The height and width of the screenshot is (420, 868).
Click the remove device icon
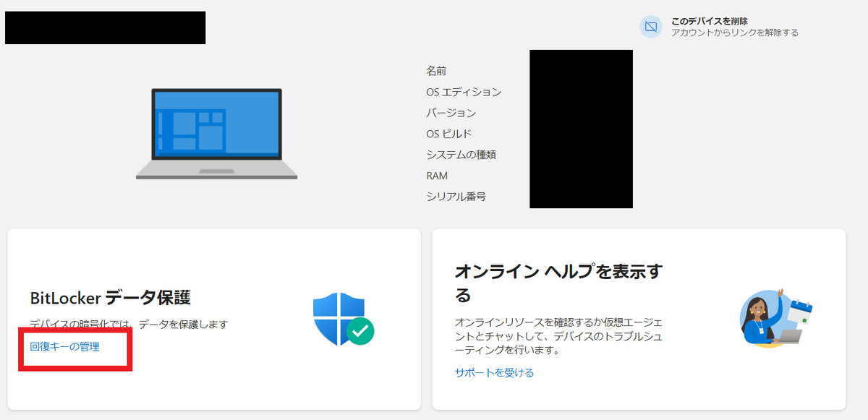(651, 27)
